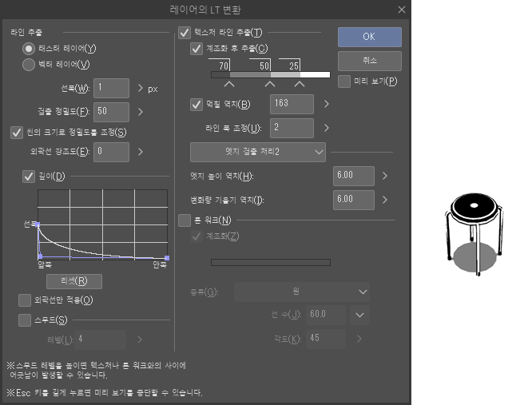Click the OK button
Screen dimensions: 532x405
(x=369, y=37)
